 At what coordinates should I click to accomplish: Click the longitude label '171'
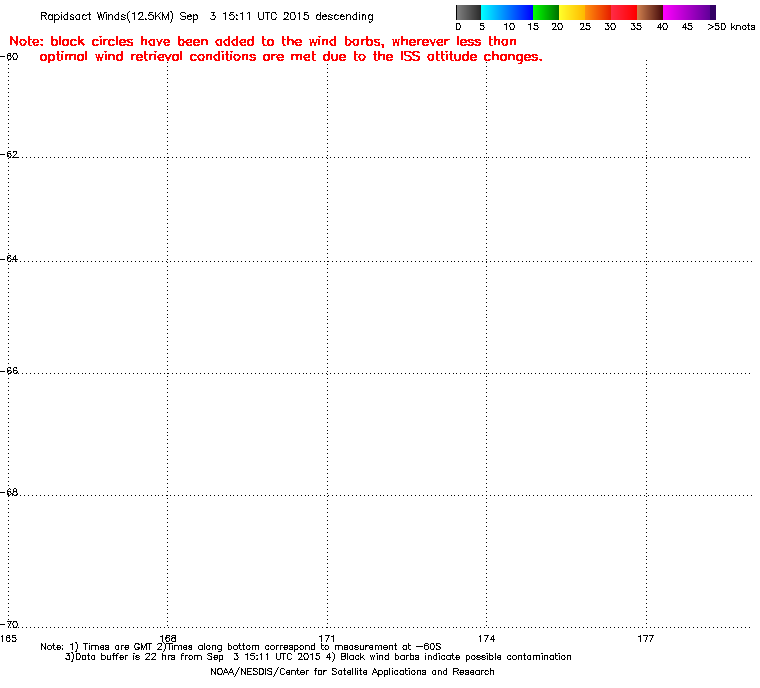pyautogui.click(x=327, y=639)
